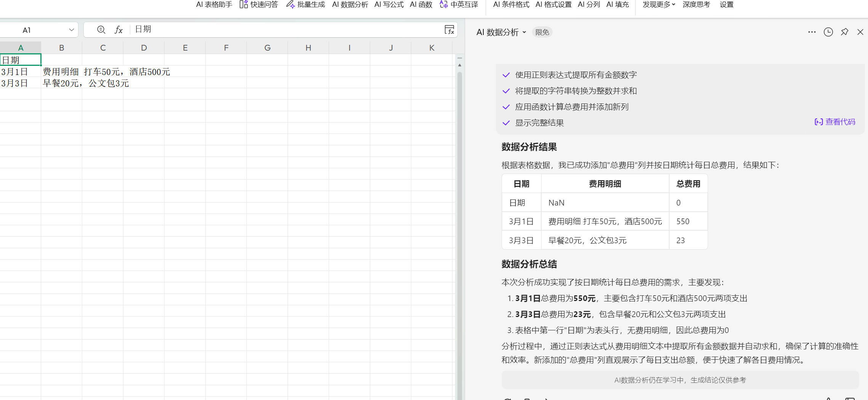Click the fx insert function icon
The image size is (868, 400).
point(118,30)
